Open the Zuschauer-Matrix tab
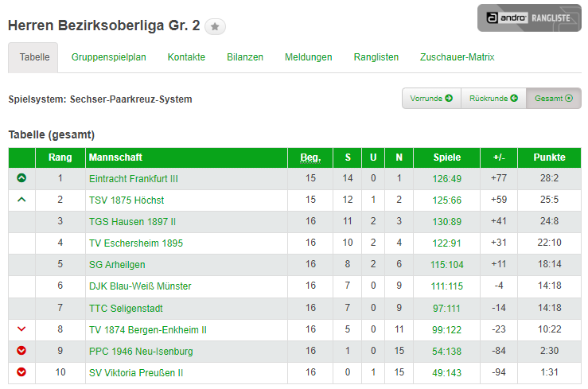The height and width of the screenshot is (389, 588). 457,57
